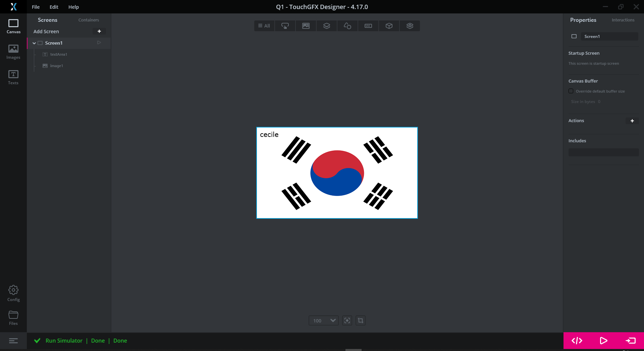The height and width of the screenshot is (351, 644).
Task: Switch to the Screens tab
Action: coord(48,20)
